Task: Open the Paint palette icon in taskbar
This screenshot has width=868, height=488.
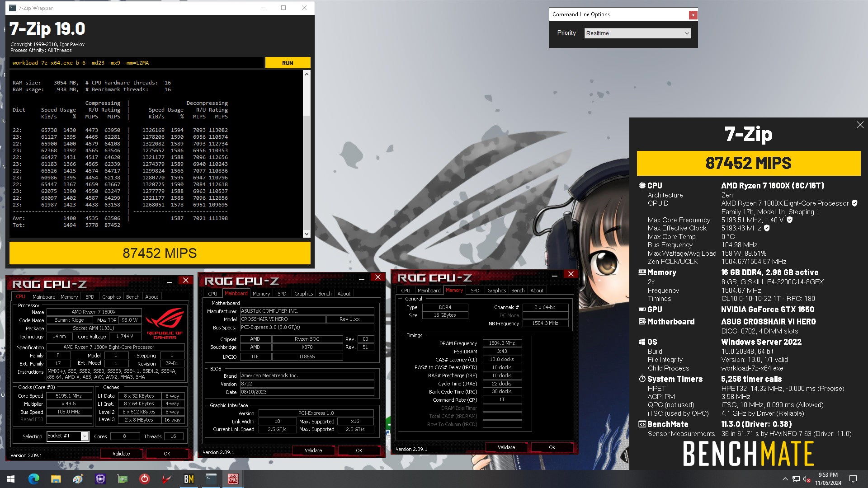Action: point(78,479)
